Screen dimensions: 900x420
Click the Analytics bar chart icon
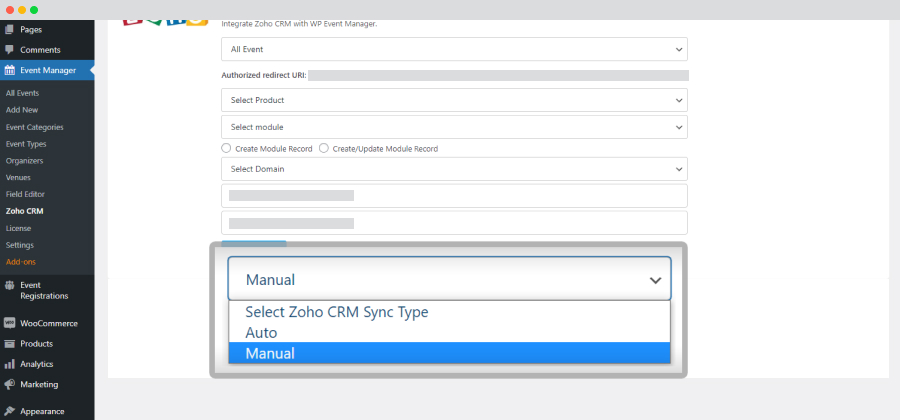(9, 364)
